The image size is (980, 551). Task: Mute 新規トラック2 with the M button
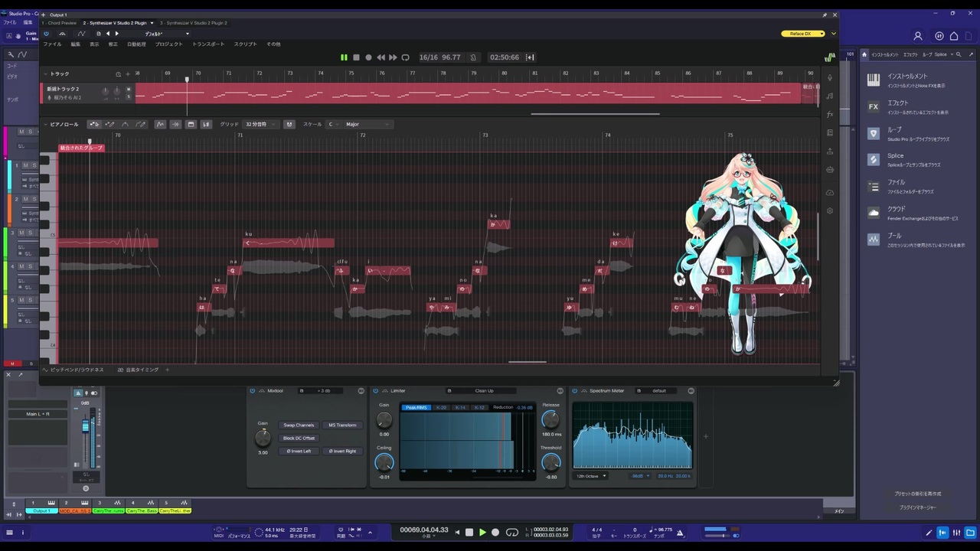click(129, 90)
